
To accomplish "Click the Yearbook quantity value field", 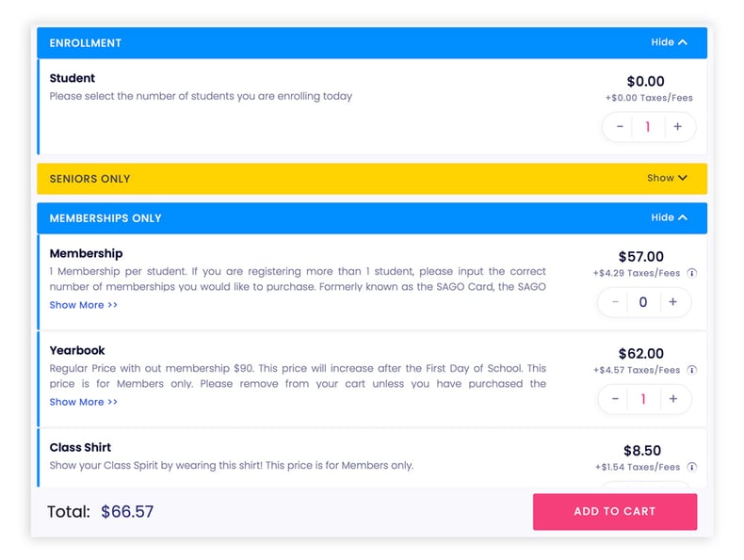I will pyautogui.click(x=643, y=399).
